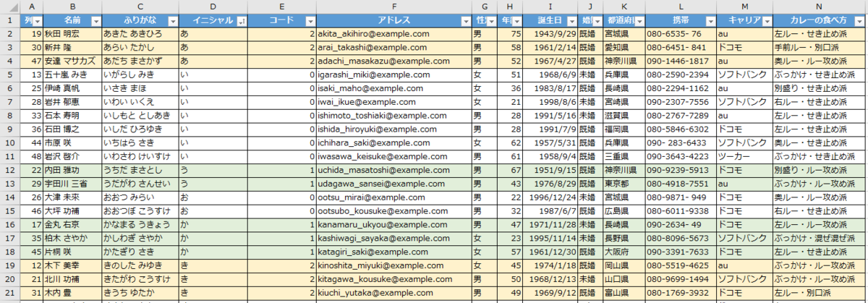Click the kitagawa_kousuke@example.com address cell
Screen dimensions: 868x303
394,278
